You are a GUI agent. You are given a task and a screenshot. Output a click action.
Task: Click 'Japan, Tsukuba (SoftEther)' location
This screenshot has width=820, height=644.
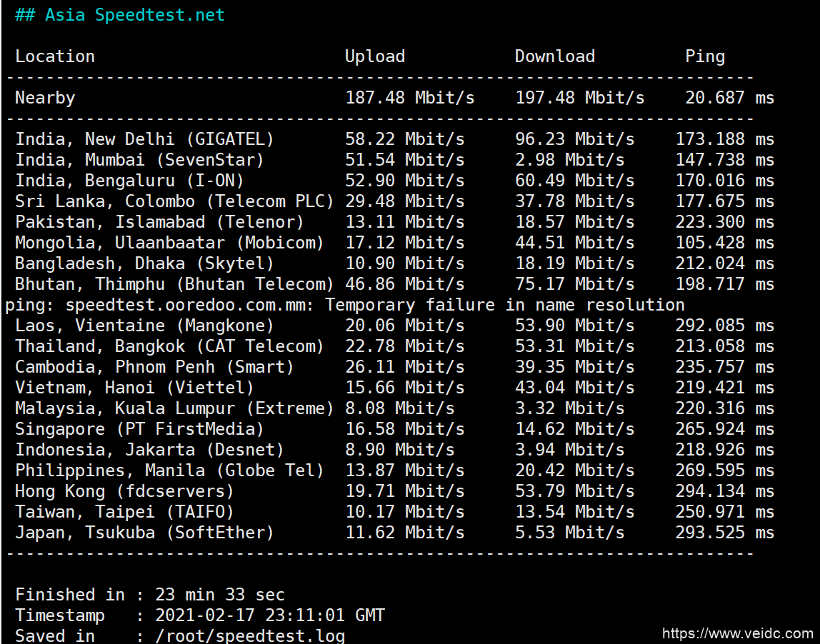click(x=144, y=533)
